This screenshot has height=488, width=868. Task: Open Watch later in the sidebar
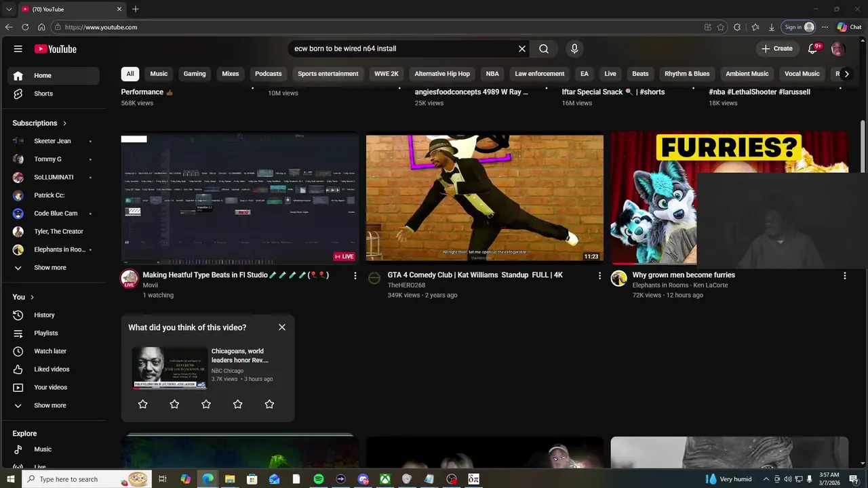pos(54,351)
